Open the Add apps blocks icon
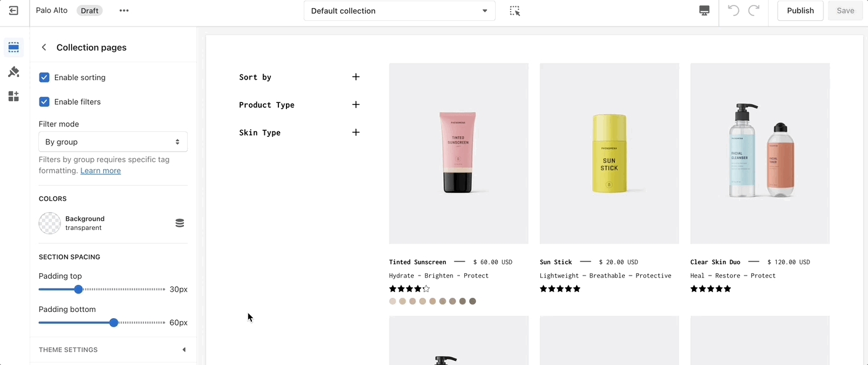 (14, 96)
